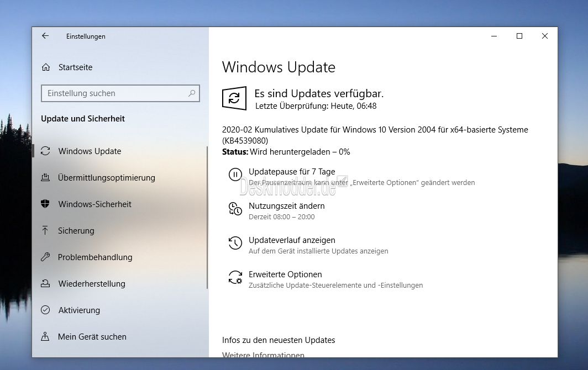588x370 pixels.
Task: Click 'Zusätzliche Update-Steuerelemente und -Einstellungen' text
Action: click(x=335, y=286)
